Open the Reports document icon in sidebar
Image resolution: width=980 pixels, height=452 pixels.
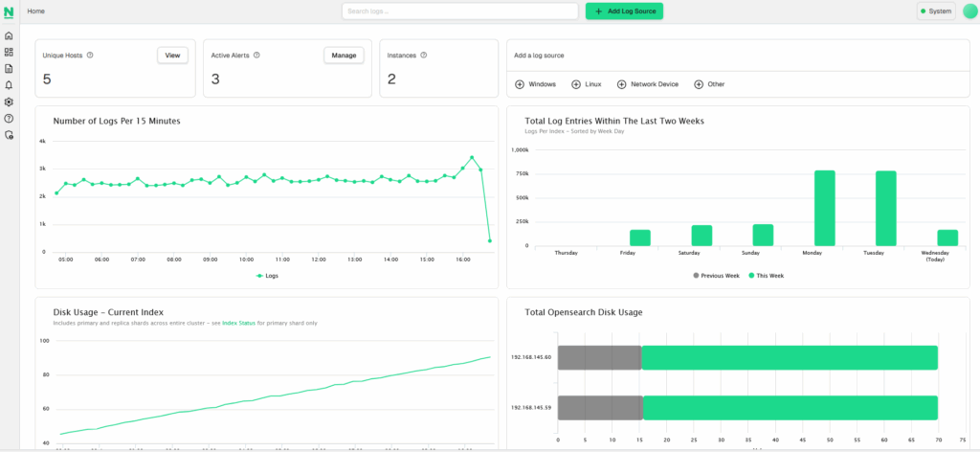pos(9,69)
